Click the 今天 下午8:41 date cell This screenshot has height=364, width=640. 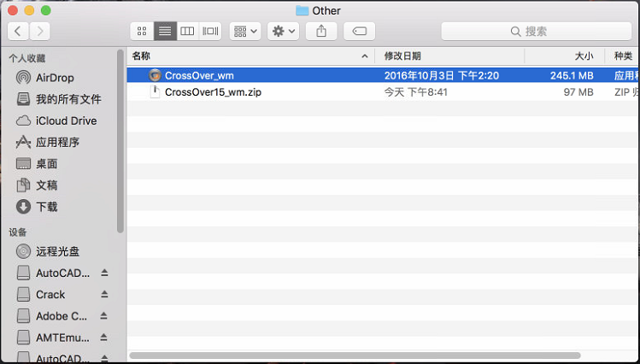(x=416, y=92)
